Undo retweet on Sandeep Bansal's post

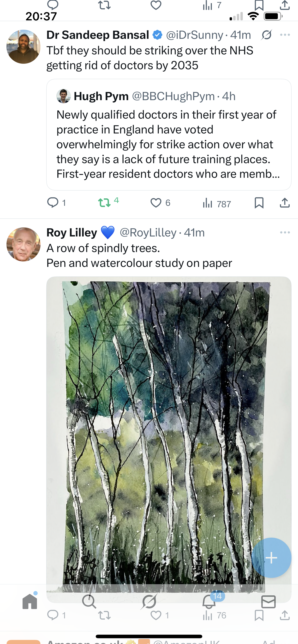104,203
